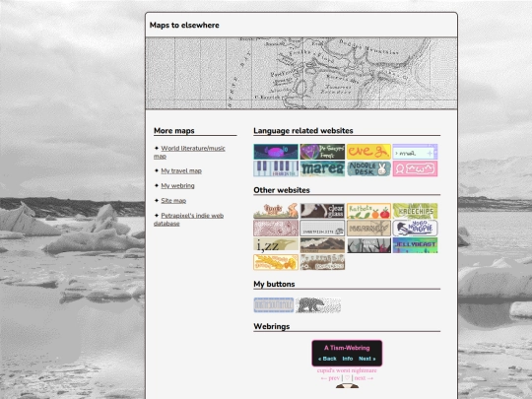Click the polar bear button badge
The image size is (532, 399).
[318, 305]
